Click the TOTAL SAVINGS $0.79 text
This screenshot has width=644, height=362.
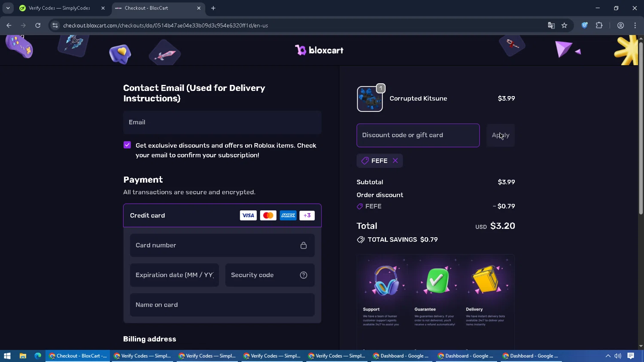(403, 240)
